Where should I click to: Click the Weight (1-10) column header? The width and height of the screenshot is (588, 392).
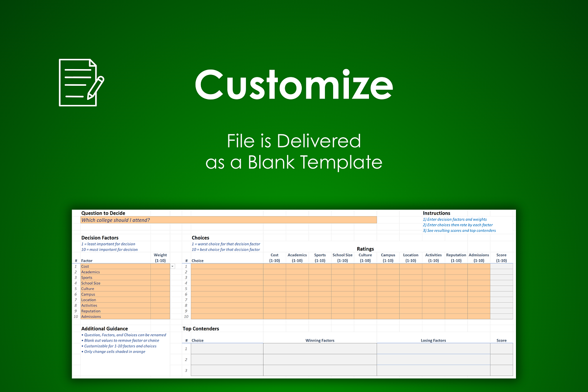[160, 258]
